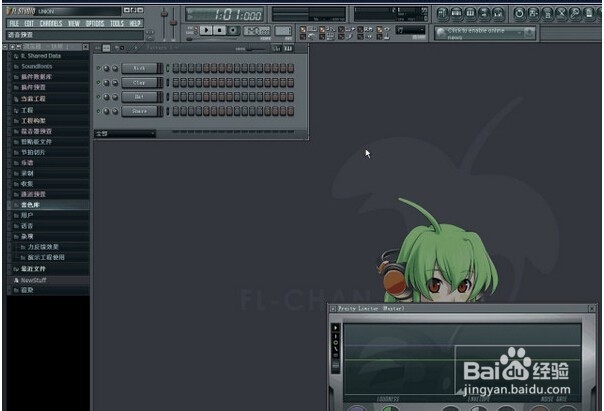The height and width of the screenshot is (411, 604).
Task: Expand the IL Shared Data folder
Action: [x=48, y=56]
